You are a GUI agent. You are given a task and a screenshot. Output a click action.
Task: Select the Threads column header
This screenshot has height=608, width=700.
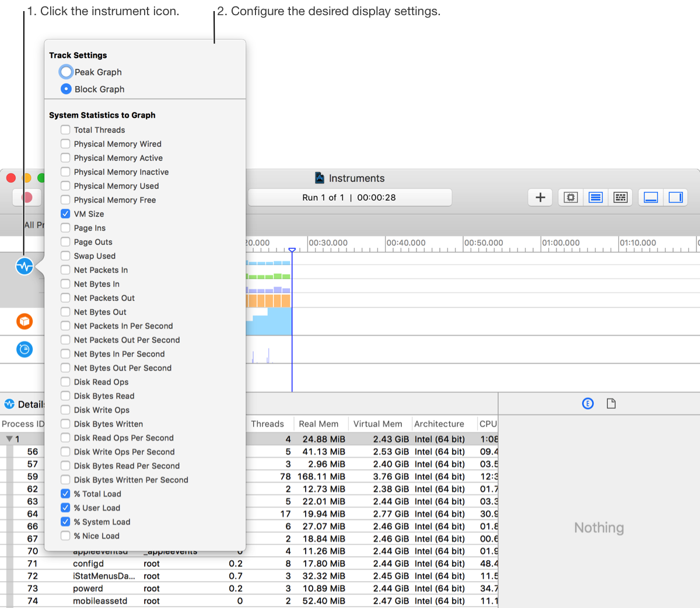point(269,424)
